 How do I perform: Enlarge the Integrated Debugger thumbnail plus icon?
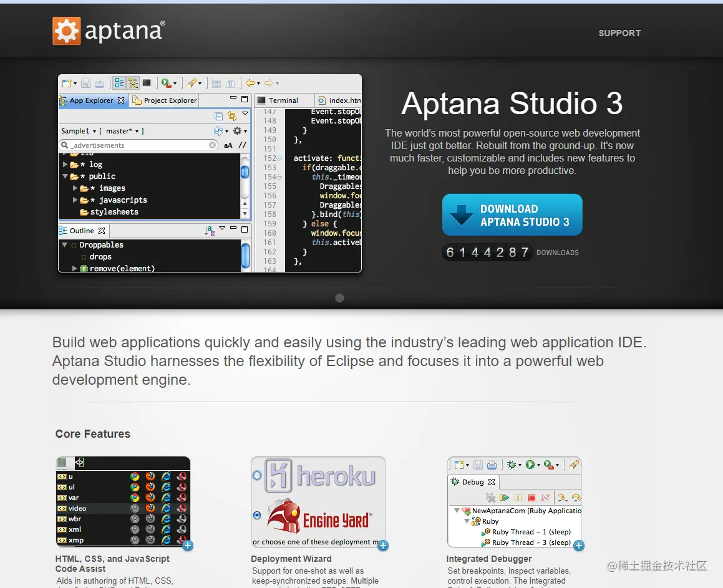pyautogui.click(x=579, y=546)
